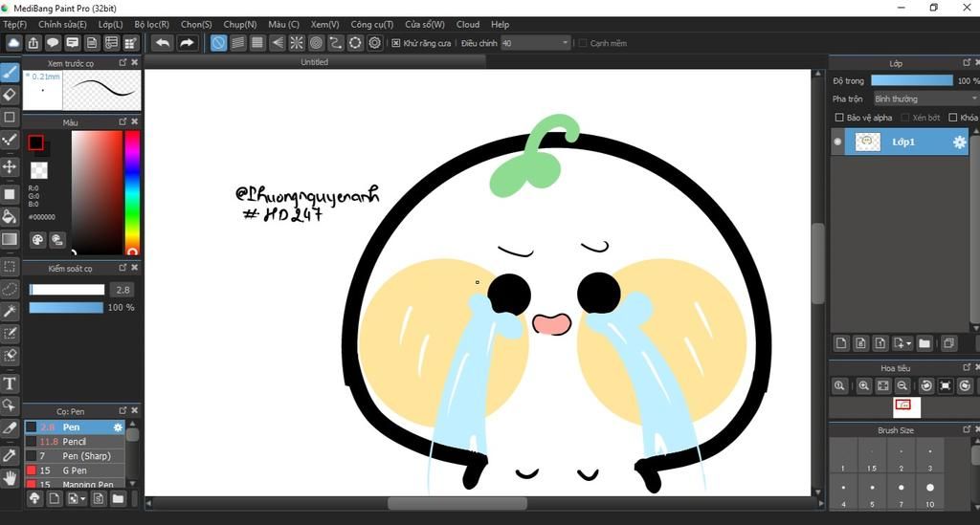Undock the Màu panel
The height and width of the screenshot is (525, 980).
click(x=122, y=121)
